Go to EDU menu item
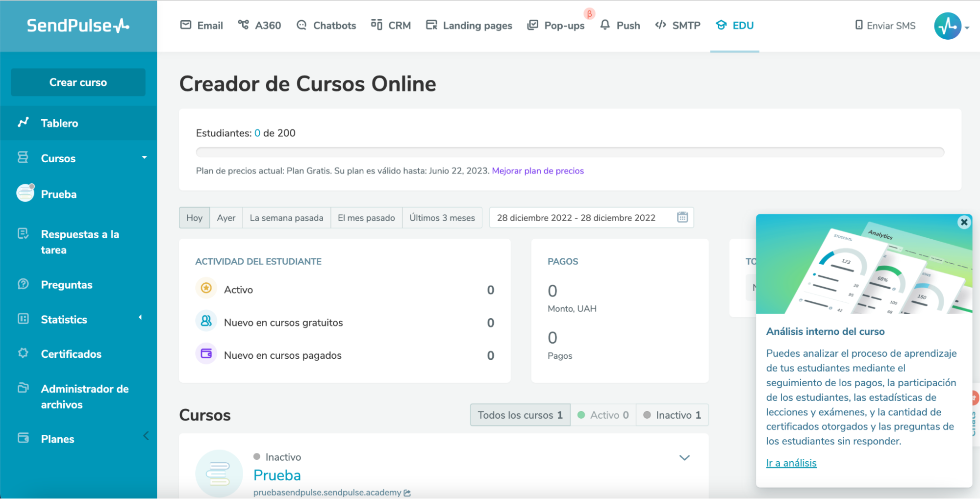 (734, 25)
